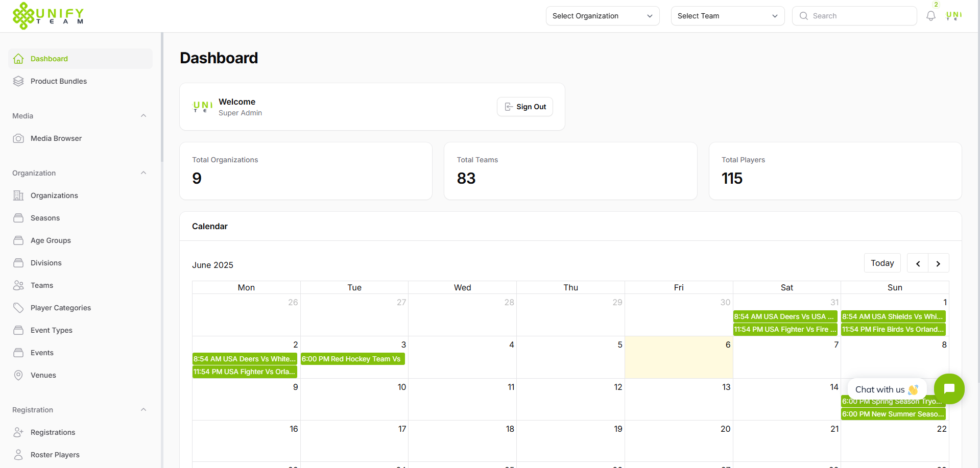Select the Teams icon in the sidebar
This screenshot has height=468, width=980.
coord(18,285)
